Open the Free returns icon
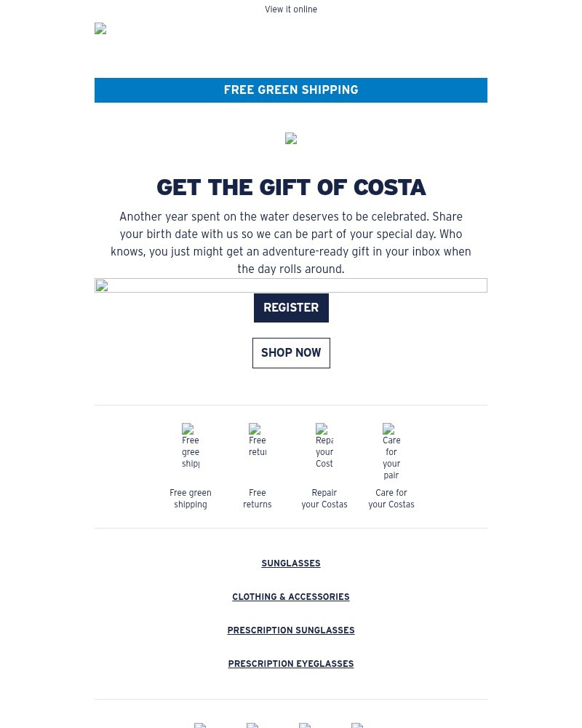 click(x=257, y=440)
